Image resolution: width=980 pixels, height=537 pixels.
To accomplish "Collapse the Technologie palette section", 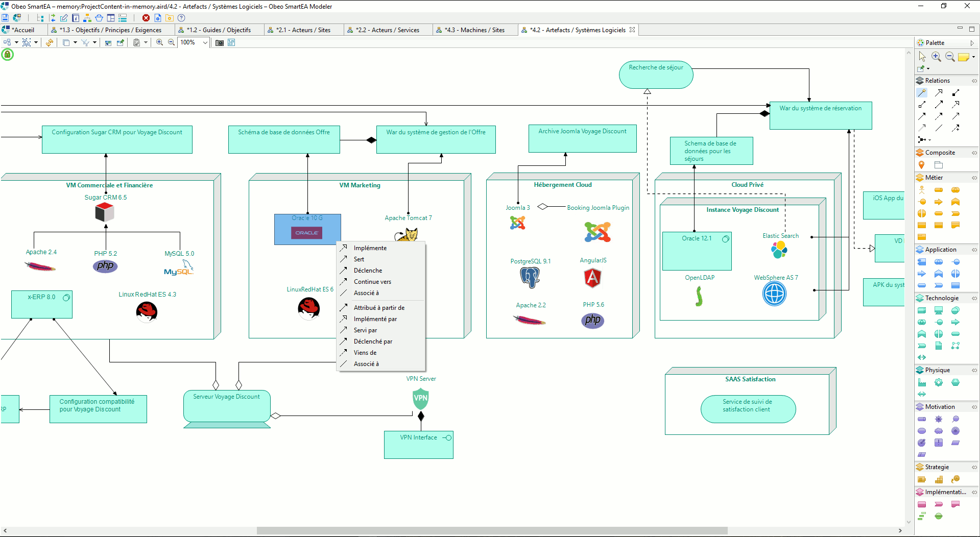I will pyautogui.click(x=974, y=298).
